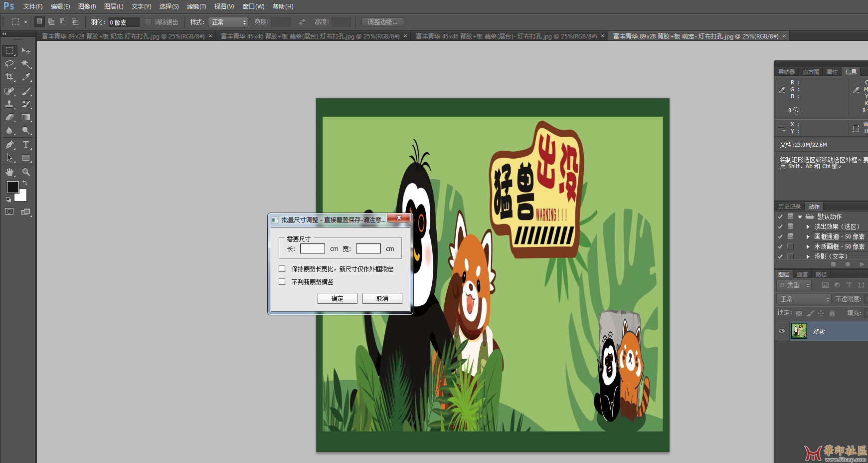Click the lock all icon in the Layers panel
This screenshot has height=463, width=868.
pos(832,313)
